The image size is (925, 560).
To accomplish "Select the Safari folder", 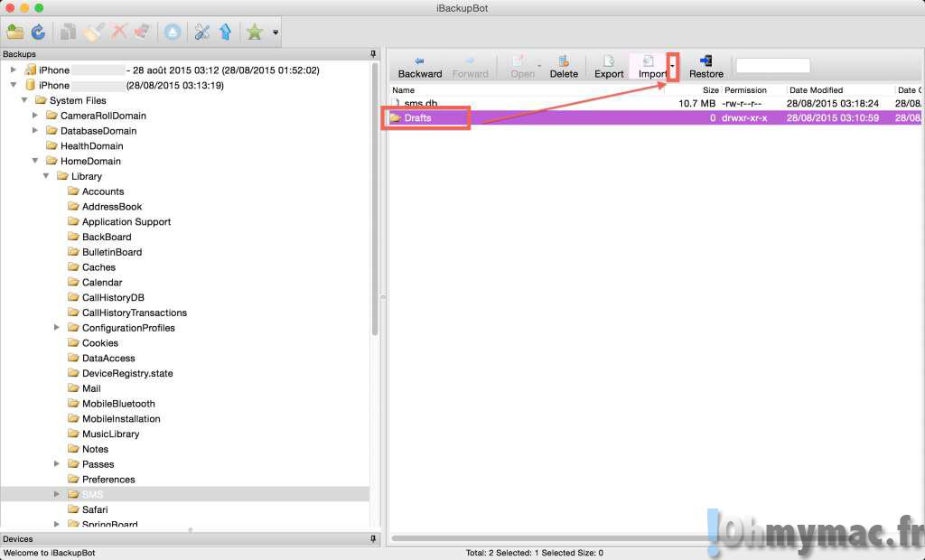I will (94, 509).
